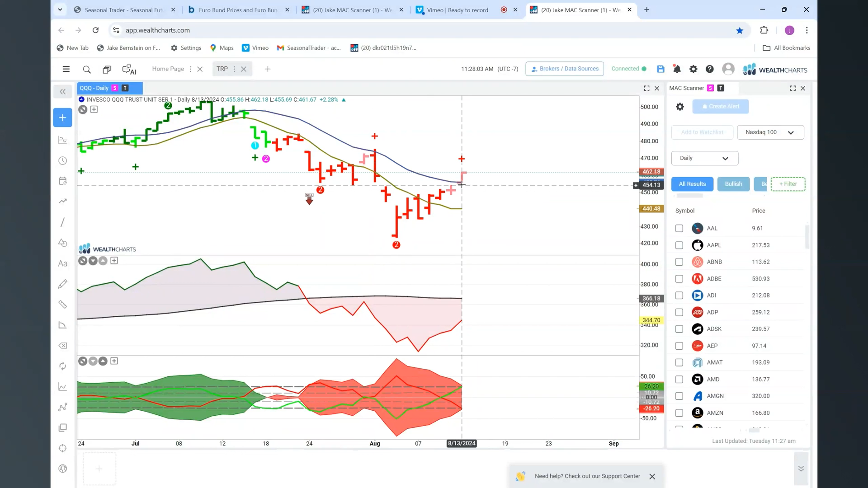This screenshot has width=868, height=488.
Task: Bookmark star in address bar
Action: coord(740,30)
